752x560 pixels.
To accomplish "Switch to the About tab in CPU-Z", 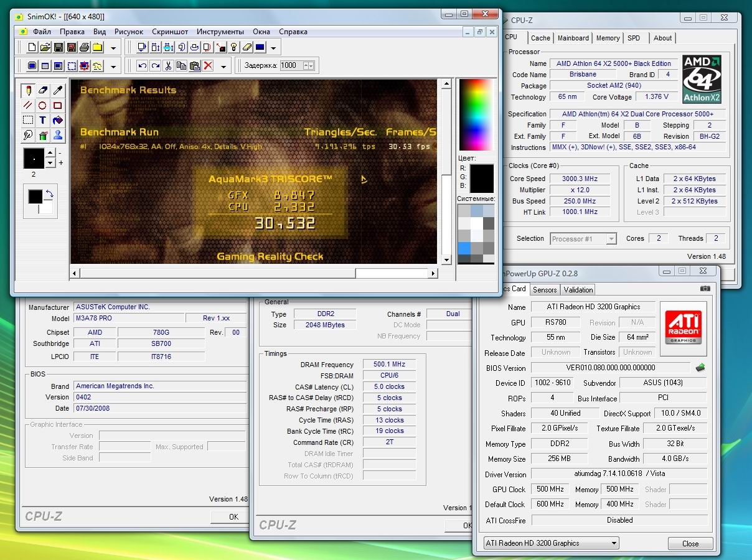I will 662,38.
